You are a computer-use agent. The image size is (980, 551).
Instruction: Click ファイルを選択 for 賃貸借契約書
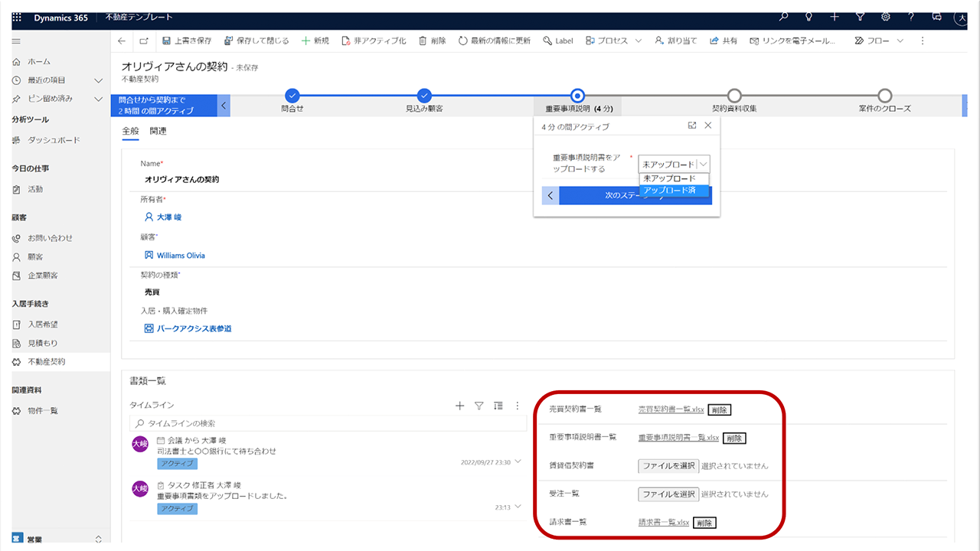click(668, 465)
